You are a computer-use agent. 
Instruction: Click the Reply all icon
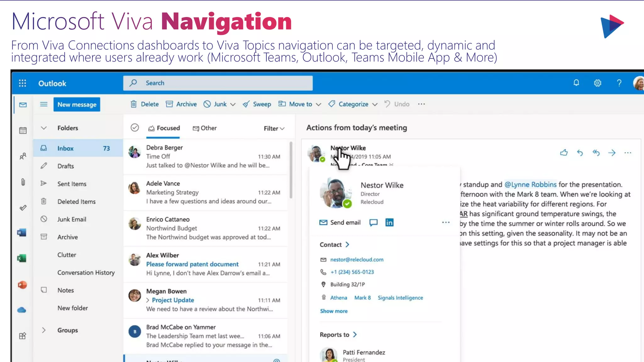coord(596,153)
